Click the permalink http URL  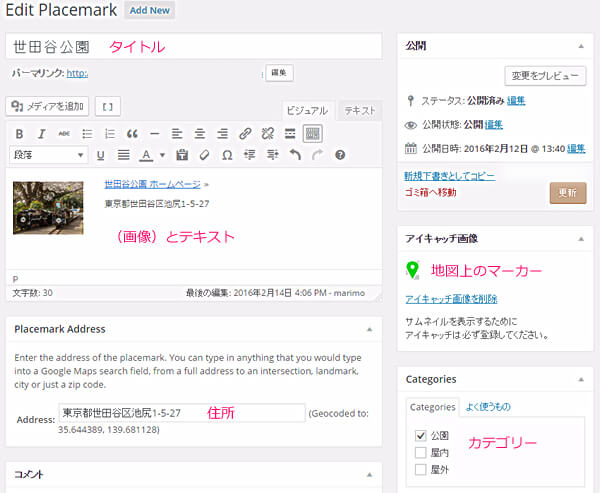77,73
